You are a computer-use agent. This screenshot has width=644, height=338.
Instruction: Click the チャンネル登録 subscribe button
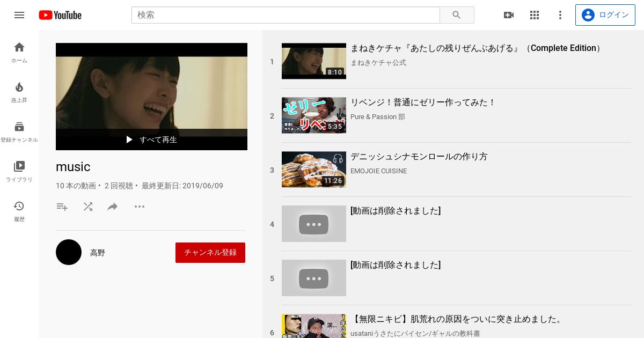click(210, 253)
